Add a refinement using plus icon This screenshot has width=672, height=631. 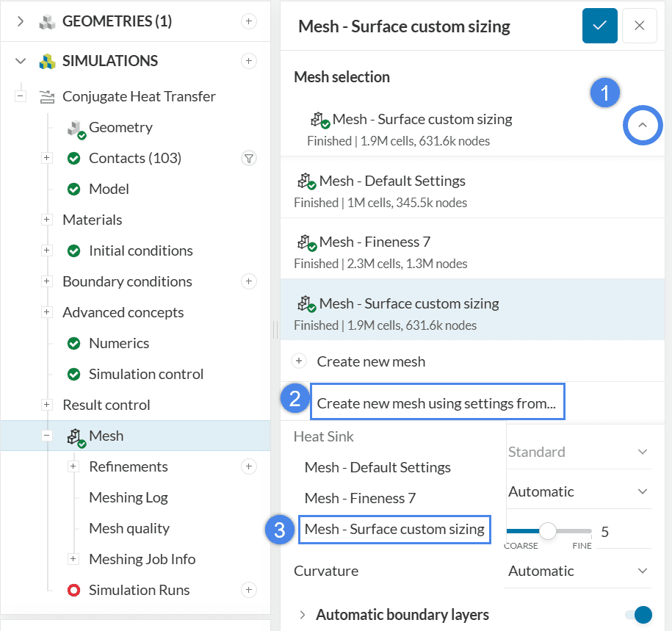coord(249,466)
